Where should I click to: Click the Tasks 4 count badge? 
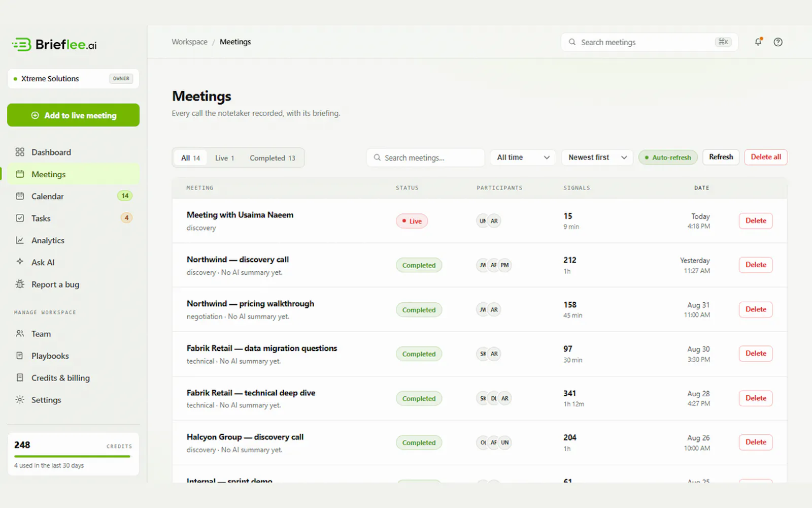[x=126, y=218]
